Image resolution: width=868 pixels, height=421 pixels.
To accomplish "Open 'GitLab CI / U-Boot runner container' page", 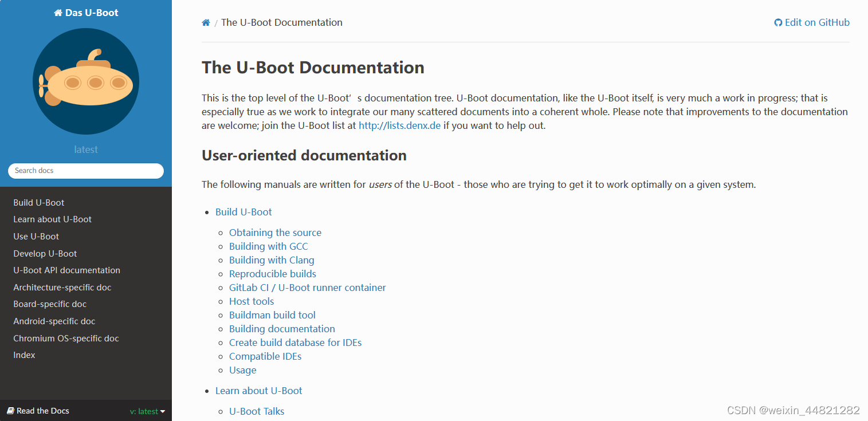I will [x=308, y=287].
